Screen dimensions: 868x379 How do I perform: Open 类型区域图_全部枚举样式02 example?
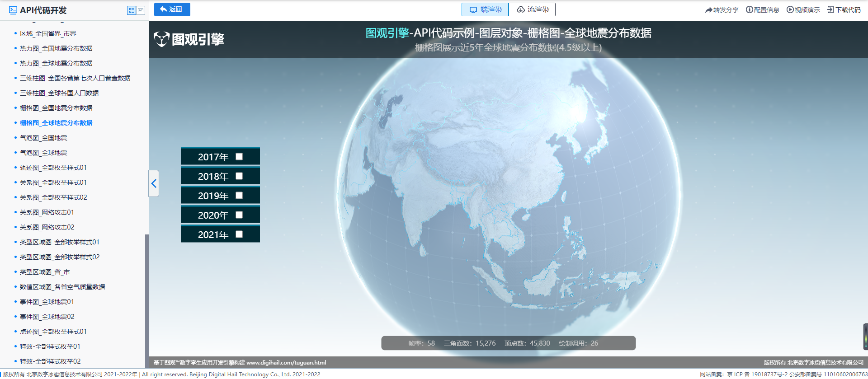coord(60,257)
